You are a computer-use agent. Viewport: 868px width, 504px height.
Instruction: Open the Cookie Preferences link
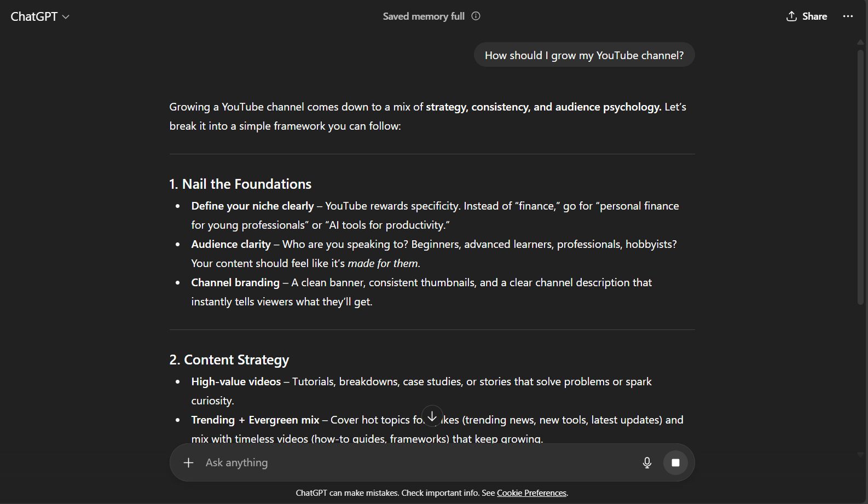click(531, 493)
